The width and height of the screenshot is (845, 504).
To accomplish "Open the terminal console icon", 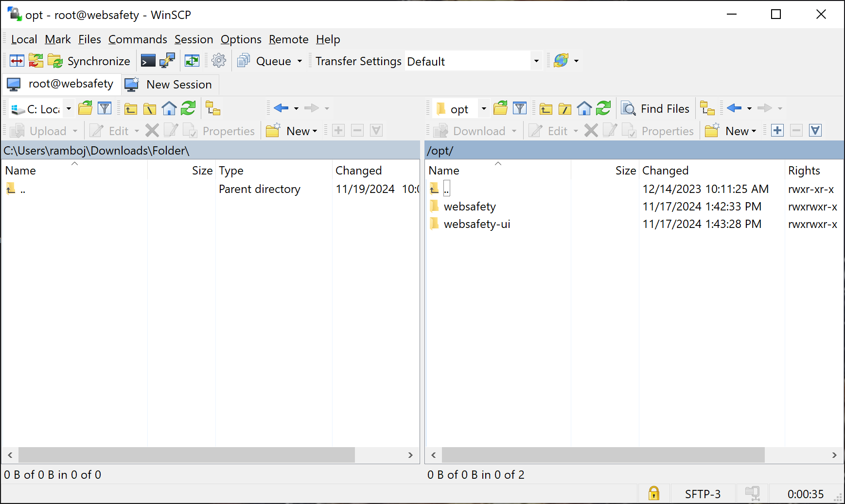I will 148,61.
